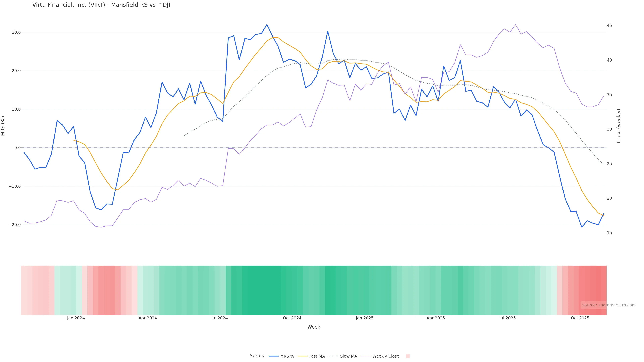644x362 pixels.
Task: Open the sharemaestro.com source watermark
Action: point(608,305)
